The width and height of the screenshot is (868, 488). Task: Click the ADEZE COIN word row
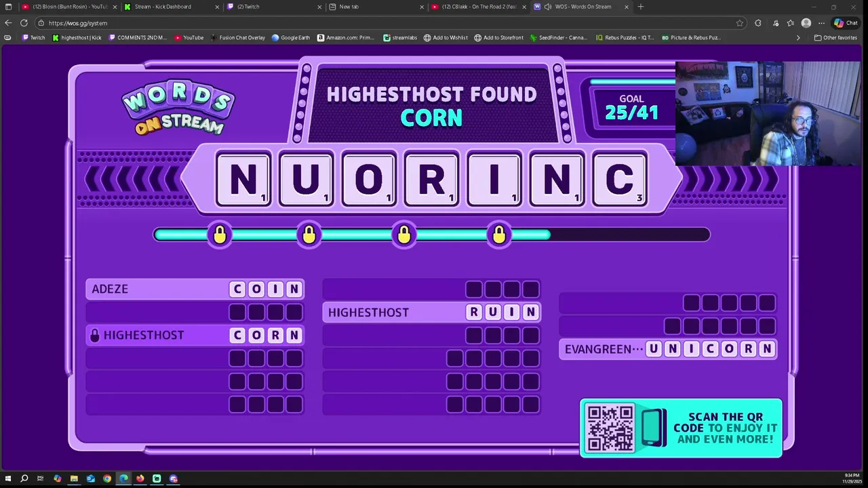(x=195, y=289)
